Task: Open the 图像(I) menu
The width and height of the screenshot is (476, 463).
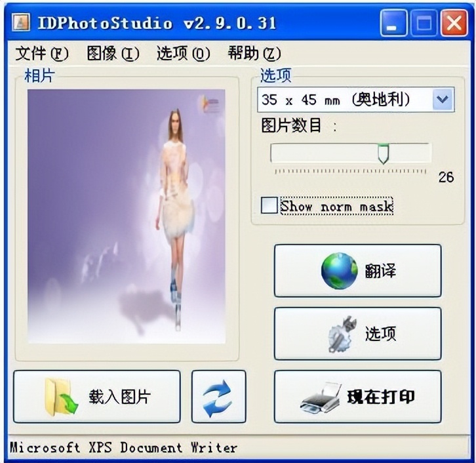Action: [x=113, y=53]
